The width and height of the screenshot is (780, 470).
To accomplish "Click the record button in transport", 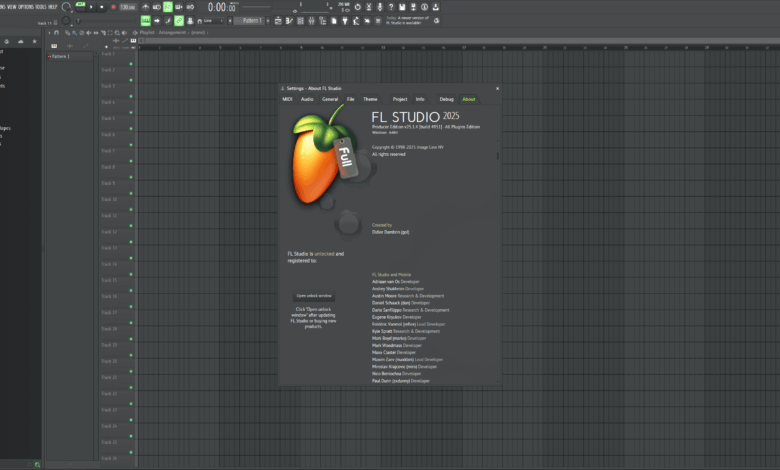I will click(113, 7).
